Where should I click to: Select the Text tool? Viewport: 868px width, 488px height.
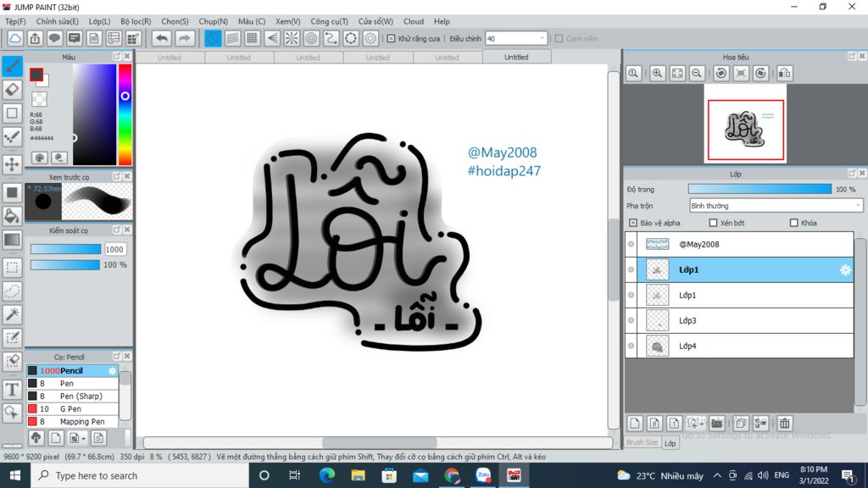[12, 390]
